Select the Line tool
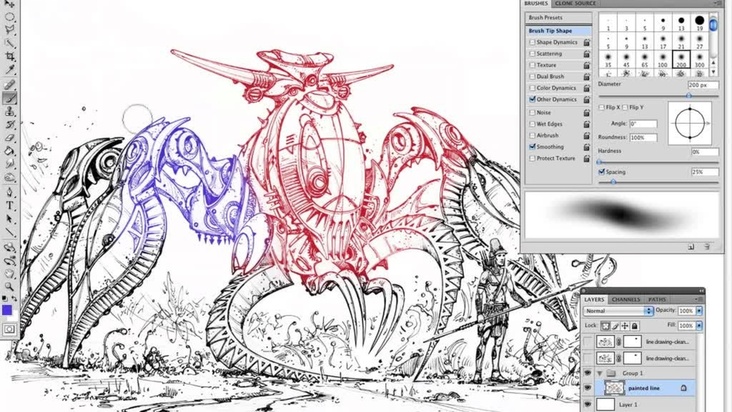 click(9, 232)
